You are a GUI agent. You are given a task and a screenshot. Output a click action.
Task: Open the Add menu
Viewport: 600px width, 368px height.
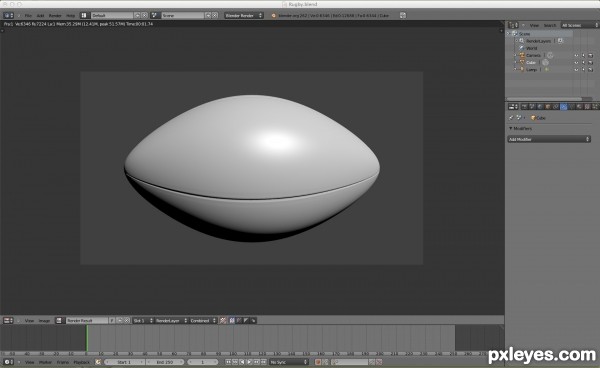tap(40, 16)
